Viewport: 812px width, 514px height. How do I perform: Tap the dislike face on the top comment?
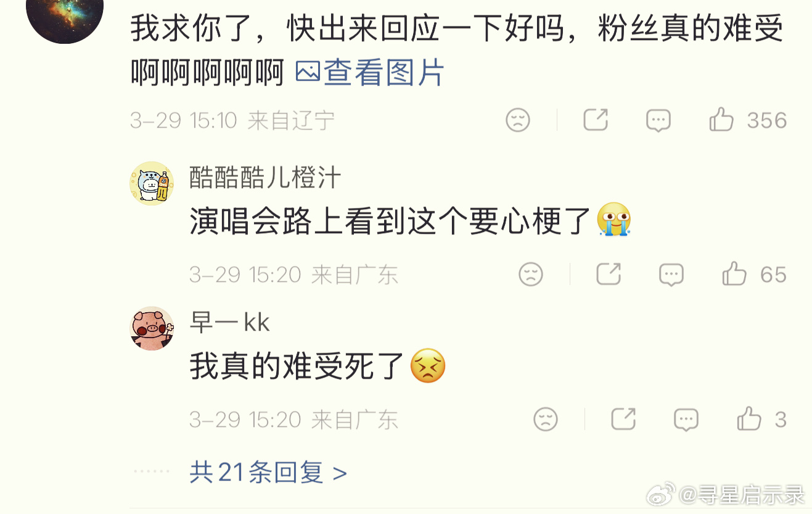coord(518,120)
